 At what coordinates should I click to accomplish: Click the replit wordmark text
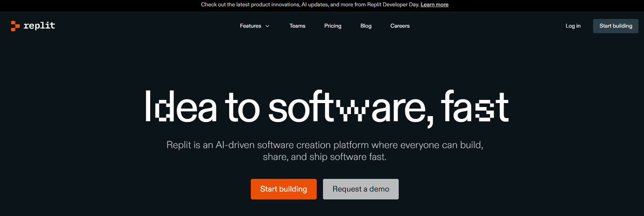click(x=39, y=26)
